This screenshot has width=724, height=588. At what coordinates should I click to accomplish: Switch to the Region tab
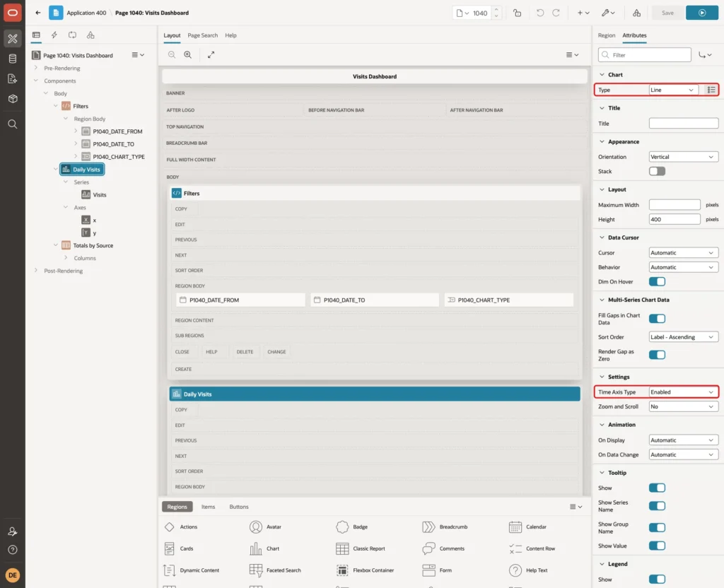click(x=606, y=35)
